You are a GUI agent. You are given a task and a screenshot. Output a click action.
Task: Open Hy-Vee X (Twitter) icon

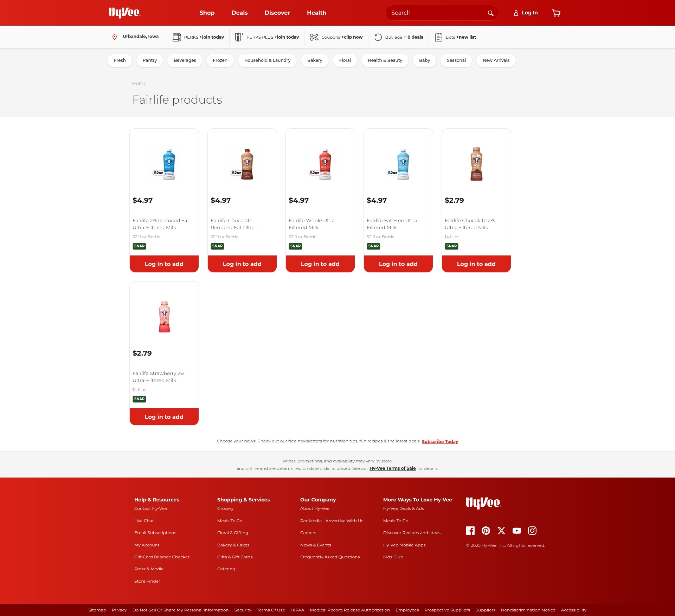pyautogui.click(x=501, y=531)
